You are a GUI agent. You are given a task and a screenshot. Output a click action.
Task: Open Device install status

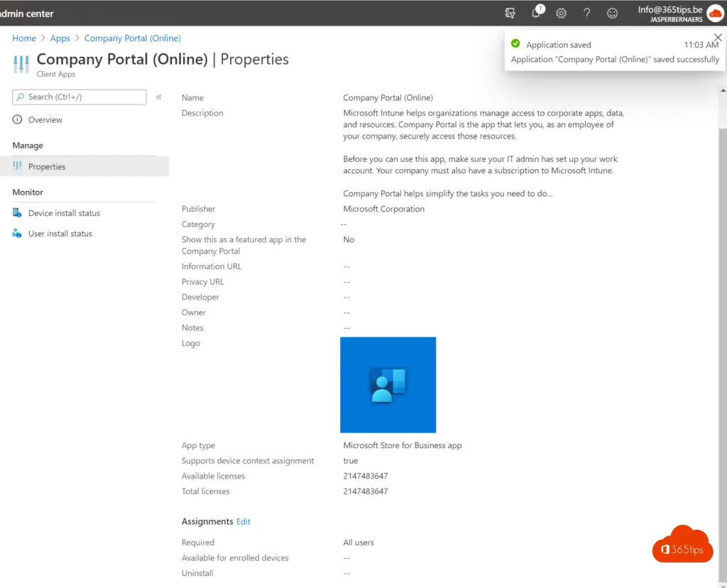(x=64, y=213)
